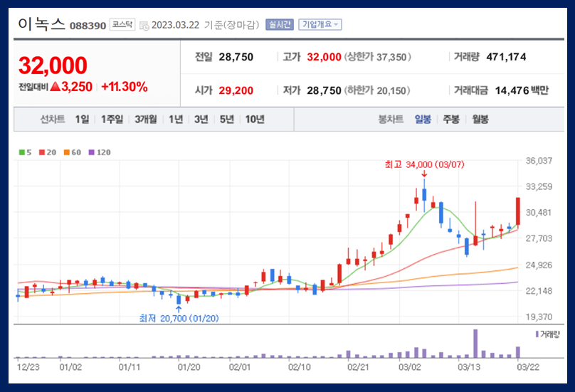Screen dimensions: 575x392
Task: Click the 거래량 value 471,174
Action: coord(506,57)
